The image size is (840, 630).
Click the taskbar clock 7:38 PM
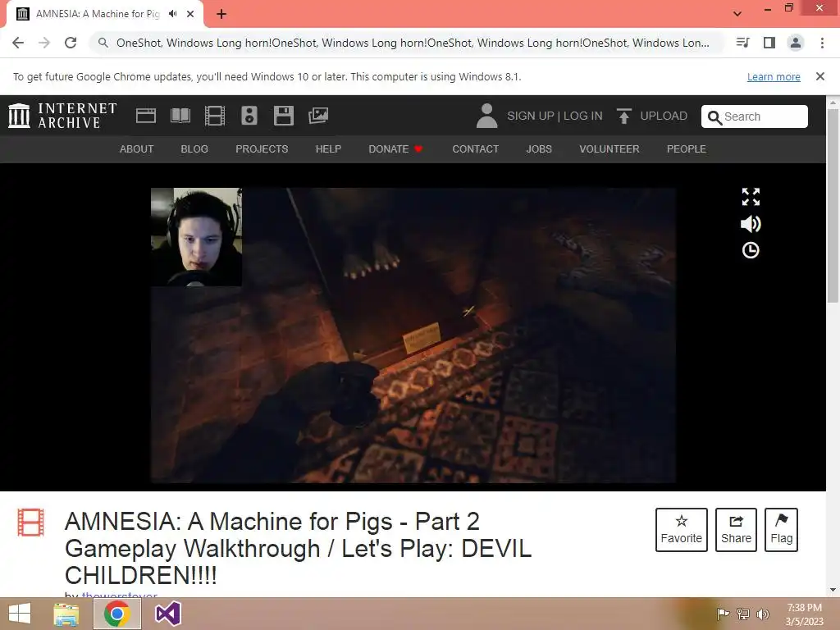coord(804,614)
